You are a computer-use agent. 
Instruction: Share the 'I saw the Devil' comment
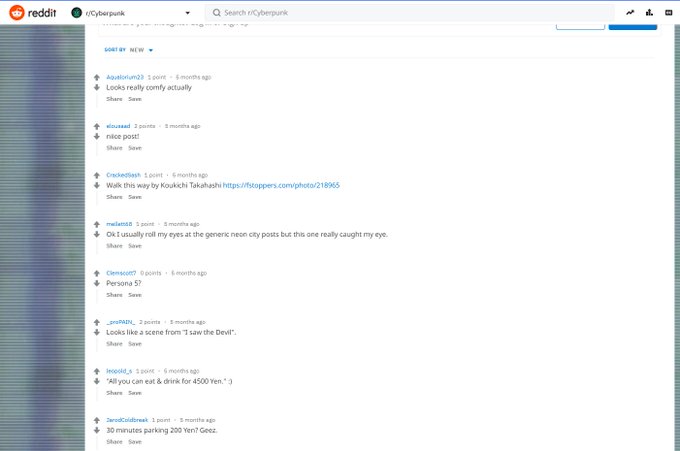click(x=114, y=344)
